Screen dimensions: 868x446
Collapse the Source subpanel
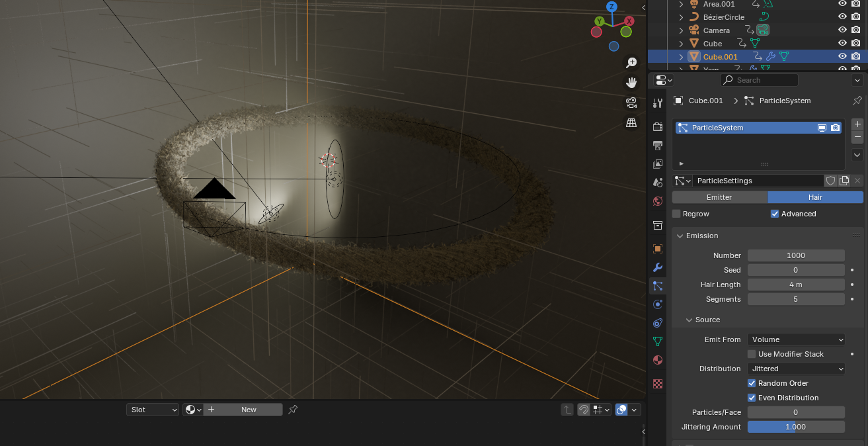[x=689, y=320]
